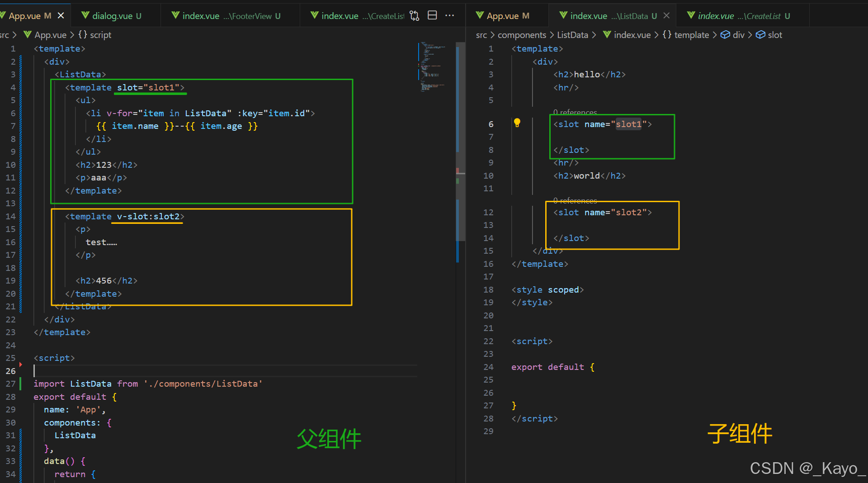Click the h2 123 line
Screen dimensions: 868x483
106,165
